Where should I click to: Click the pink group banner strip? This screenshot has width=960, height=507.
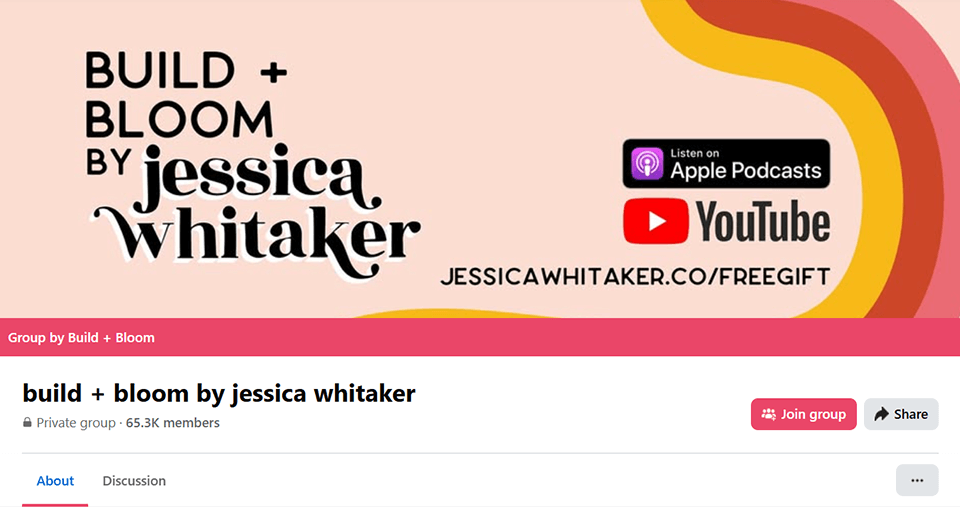point(480,337)
